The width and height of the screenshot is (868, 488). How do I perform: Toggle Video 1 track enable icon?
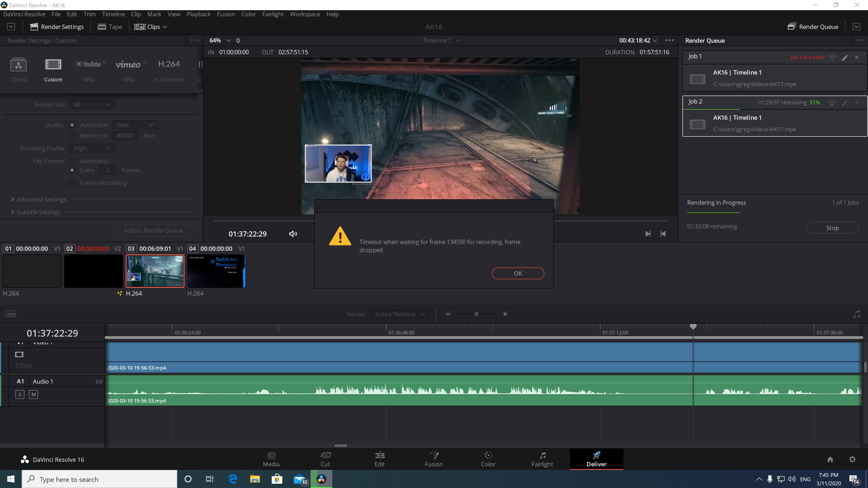[19, 354]
